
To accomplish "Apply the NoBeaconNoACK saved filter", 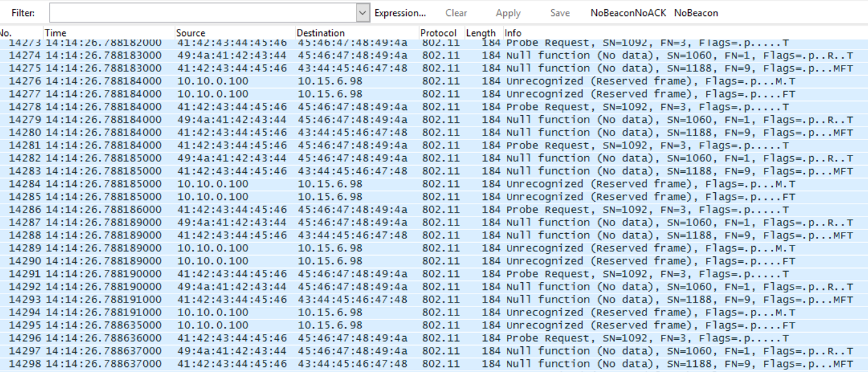I will pos(627,12).
